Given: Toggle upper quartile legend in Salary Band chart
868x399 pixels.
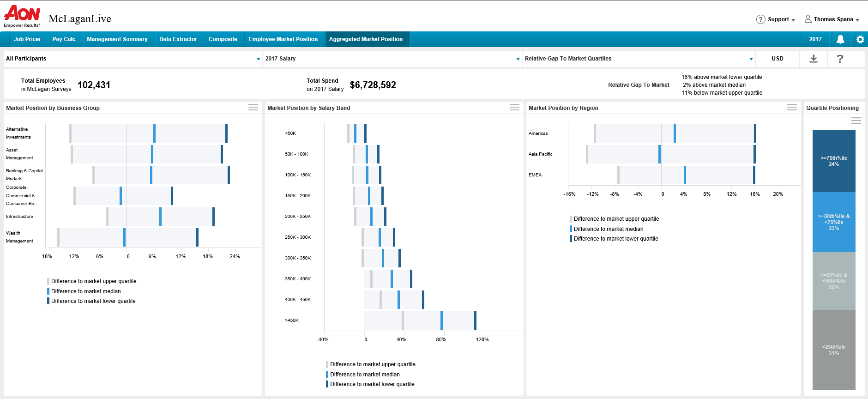Looking at the screenshot, I should [370, 364].
